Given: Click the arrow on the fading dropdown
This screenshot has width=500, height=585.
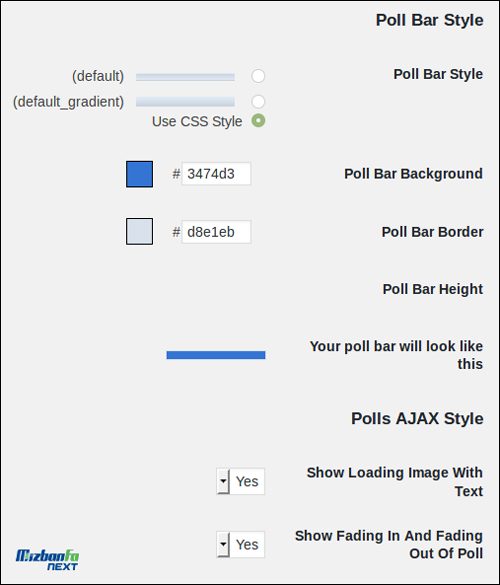Looking at the screenshot, I should (223, 544).
